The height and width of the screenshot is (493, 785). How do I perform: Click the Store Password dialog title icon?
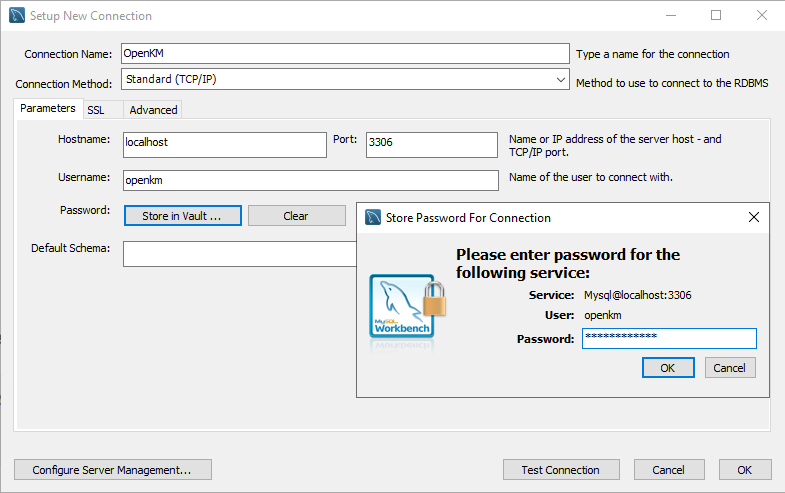373,217
